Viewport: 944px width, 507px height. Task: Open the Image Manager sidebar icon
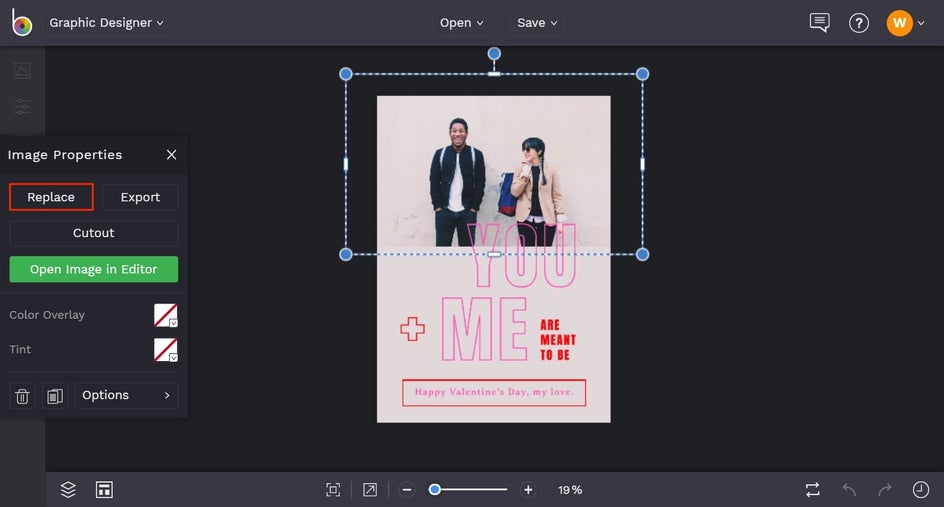point(22,70)
